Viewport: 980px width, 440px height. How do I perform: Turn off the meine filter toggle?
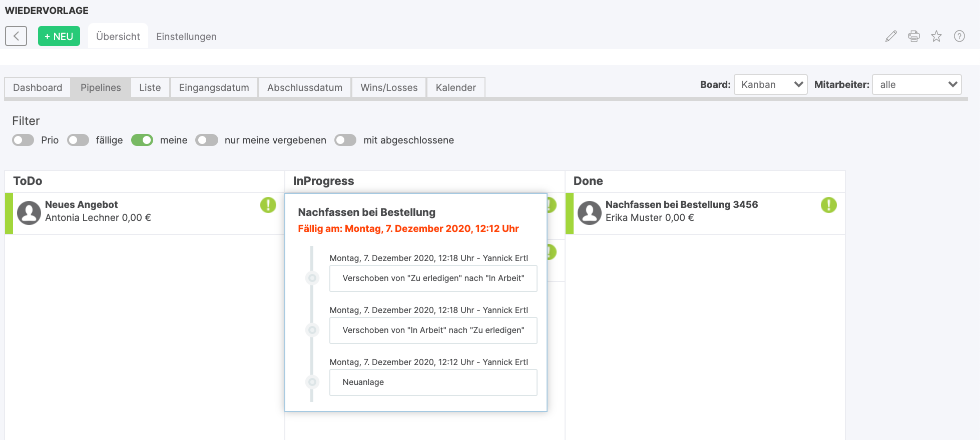point(142,140)
